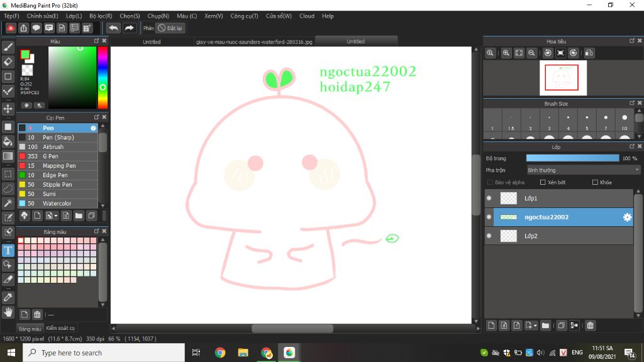Screen dimensions: 644x362
Task: Enable the Xén bớt clipping checkbox
Action: point(543,182)
